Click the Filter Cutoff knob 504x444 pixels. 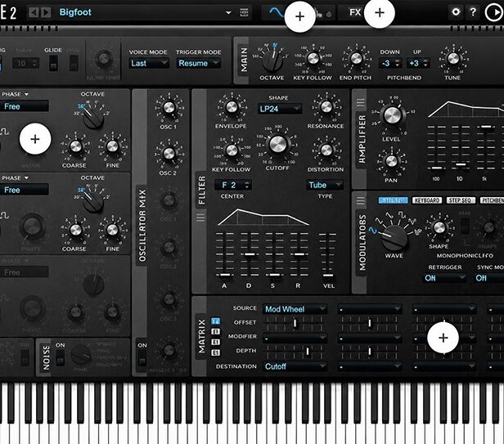(x=277, y=144)
